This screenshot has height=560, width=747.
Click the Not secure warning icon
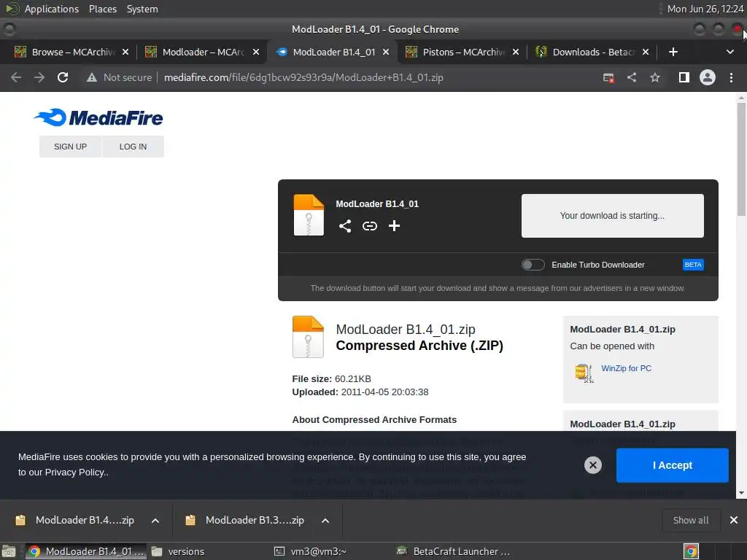click(x=91, y=77)
